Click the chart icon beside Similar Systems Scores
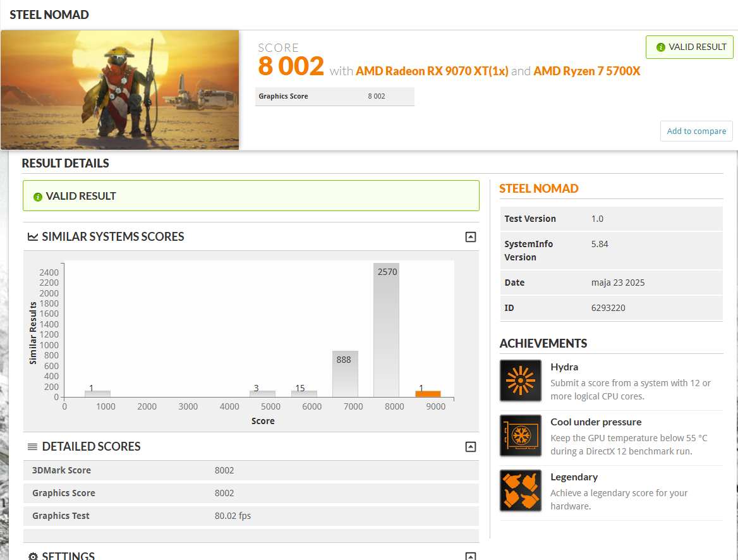Screen dimensions: 738x560 (33, 236)
